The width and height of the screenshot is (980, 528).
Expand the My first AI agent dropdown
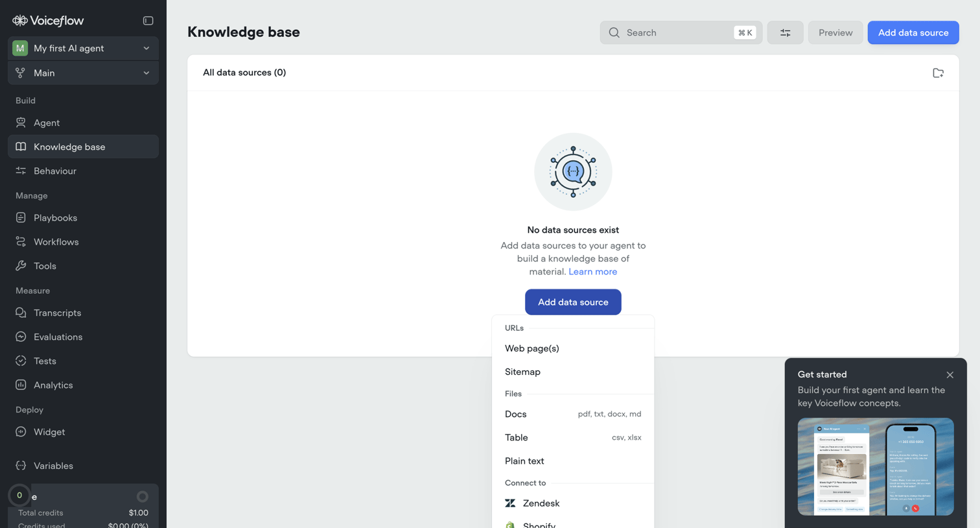[83, 48]
